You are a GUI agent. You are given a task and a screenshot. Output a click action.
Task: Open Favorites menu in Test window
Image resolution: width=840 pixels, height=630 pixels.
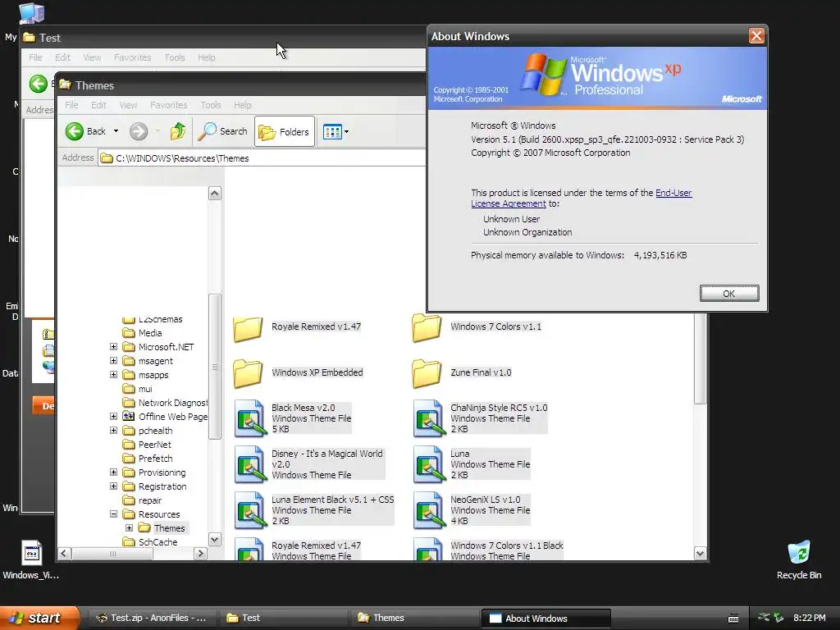tap(132, 57)
